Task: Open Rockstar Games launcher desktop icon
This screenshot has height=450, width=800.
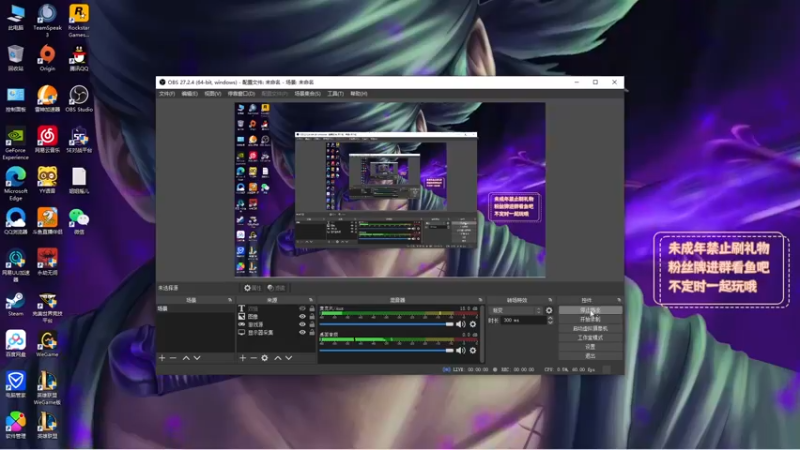Action: (x=79, y=20)
